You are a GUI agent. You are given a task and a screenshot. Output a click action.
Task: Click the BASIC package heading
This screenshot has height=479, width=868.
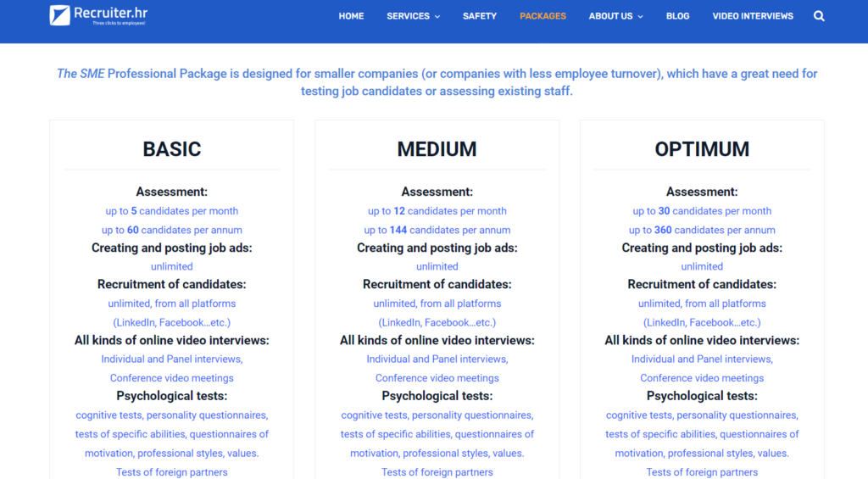pyautogui.click(x=171, y=149)
